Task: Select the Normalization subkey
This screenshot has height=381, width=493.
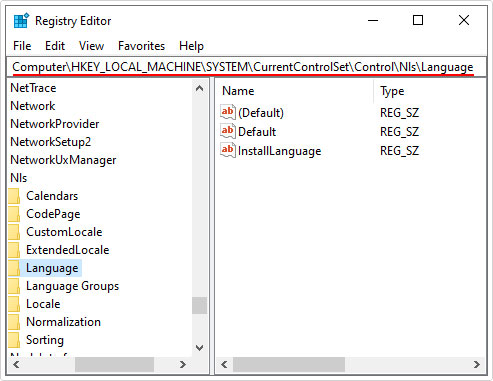Action: tap(63, 322)
